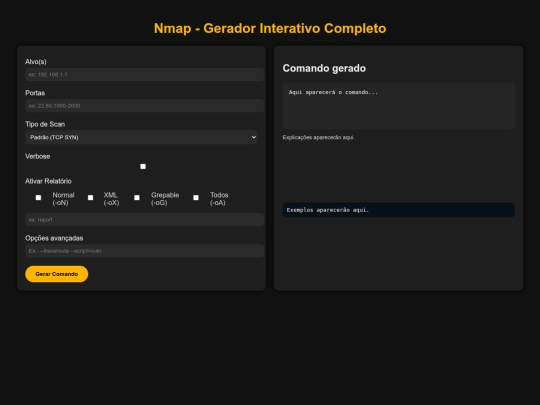Enable the Verbose checkbox
Image resolution: width=540 pixels, height=405 pixels.
coord(143,166)
